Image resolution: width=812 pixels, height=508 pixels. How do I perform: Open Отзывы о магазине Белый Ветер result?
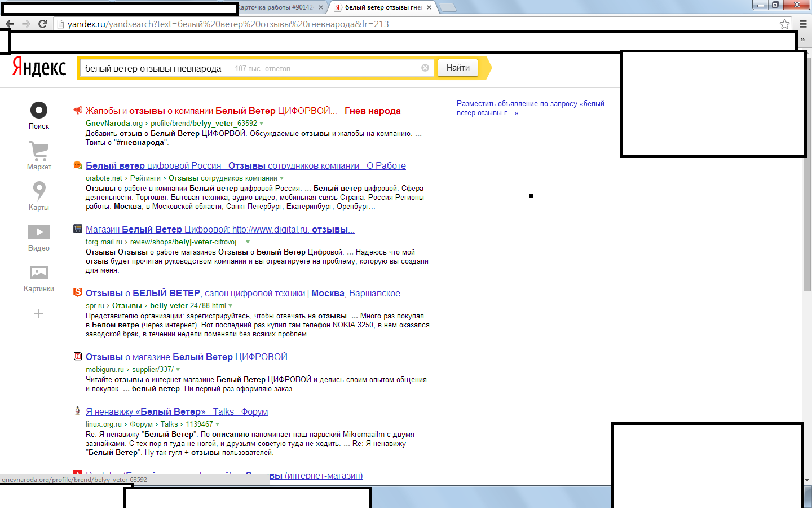point(187,357)
